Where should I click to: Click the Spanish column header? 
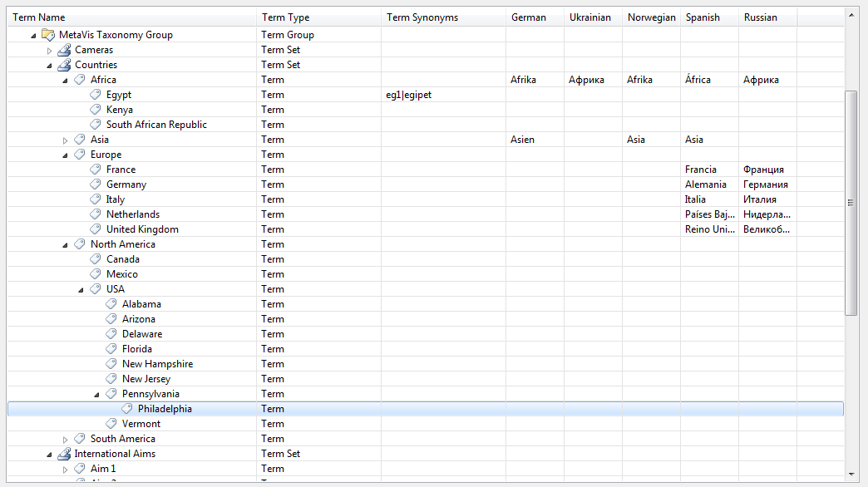tap(703, 17)
